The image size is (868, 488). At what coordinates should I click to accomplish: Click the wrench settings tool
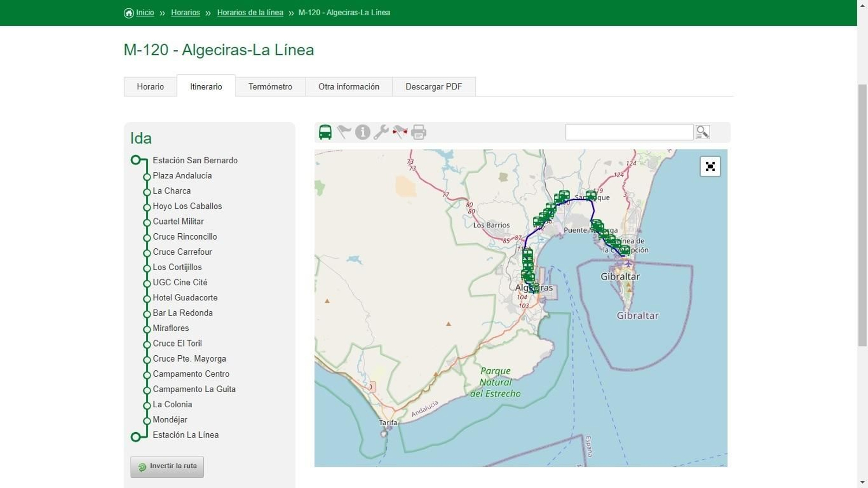pos(381,132)
